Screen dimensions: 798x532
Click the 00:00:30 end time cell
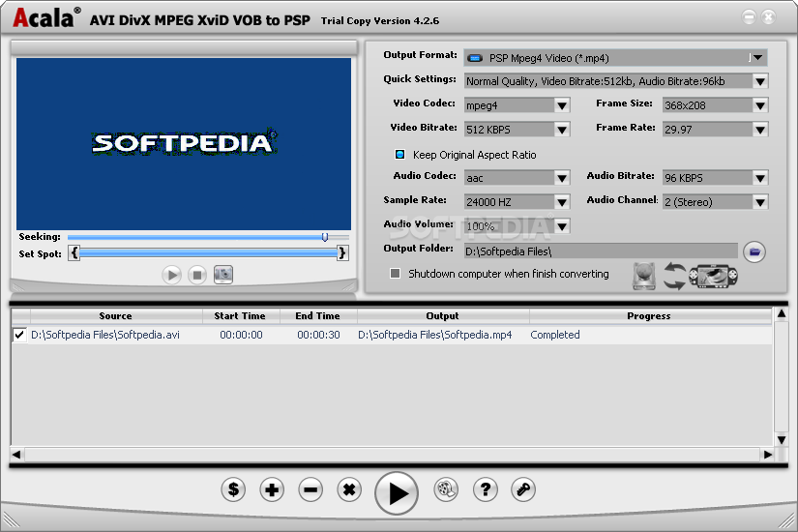pyautogui.click(x=318, y=335)
